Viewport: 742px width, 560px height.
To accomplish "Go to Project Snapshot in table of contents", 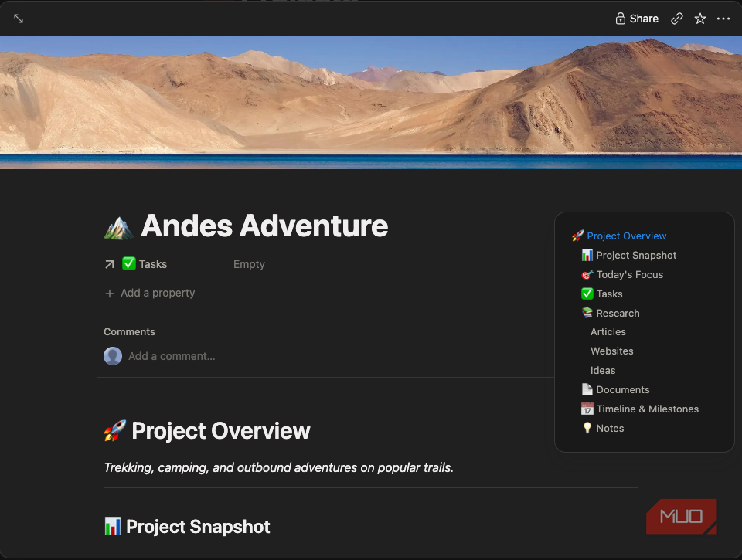I will point(629,255).
